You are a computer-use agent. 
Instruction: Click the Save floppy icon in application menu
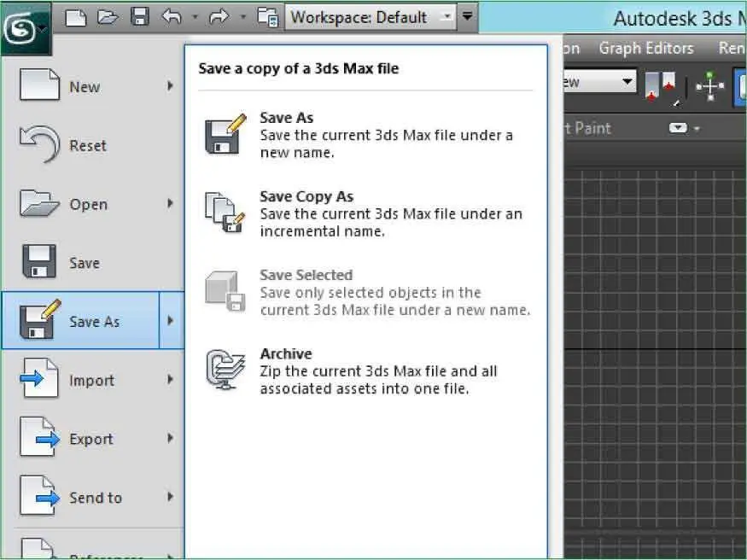click(39, 261)
